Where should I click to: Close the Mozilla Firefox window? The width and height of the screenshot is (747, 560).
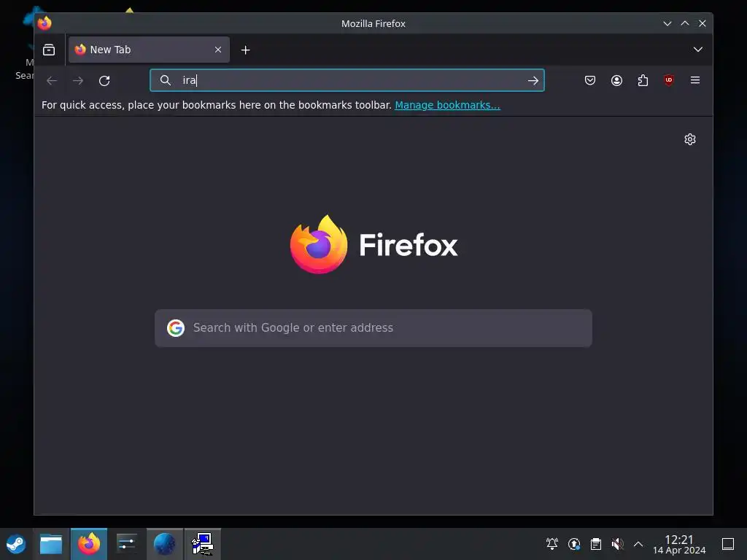coord(703,23)
